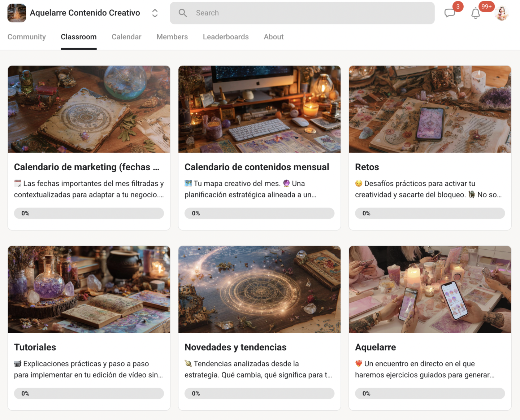Click the Novedades y tendencias progress bar
This screenshot has height=420, width=520.
coord(260,393)
